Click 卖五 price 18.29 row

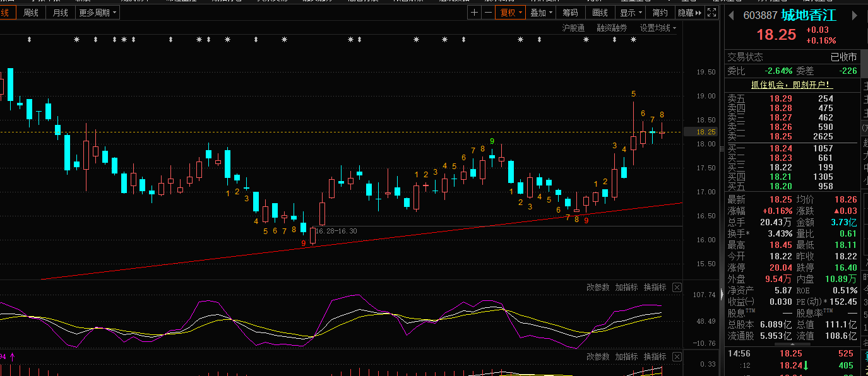[792, 98]
